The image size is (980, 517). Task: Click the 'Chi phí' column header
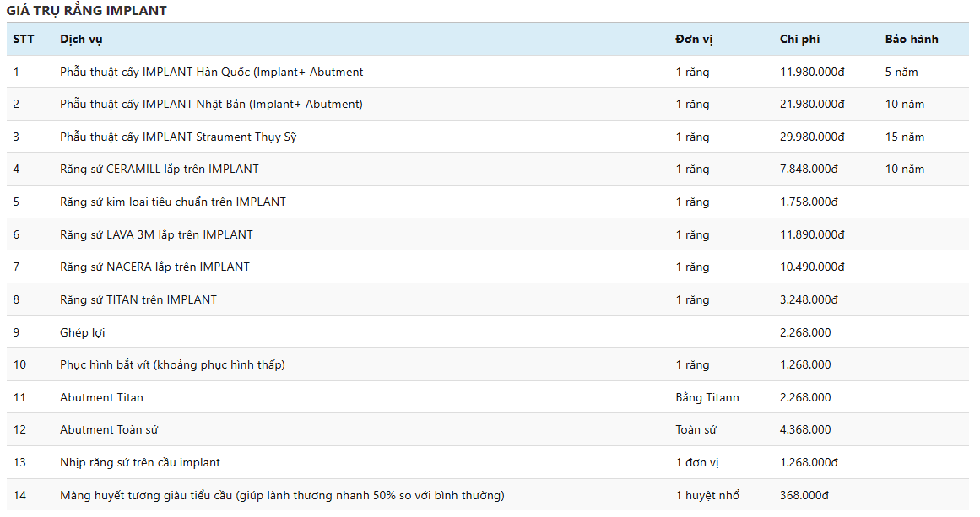pyautogui.click(x=799, y=39)
